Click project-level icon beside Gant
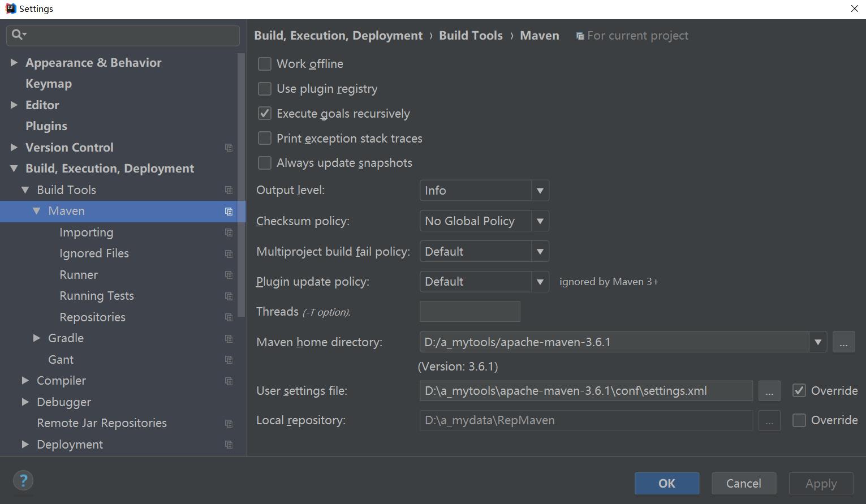This screenshot has width=866, height=504. 229,360
